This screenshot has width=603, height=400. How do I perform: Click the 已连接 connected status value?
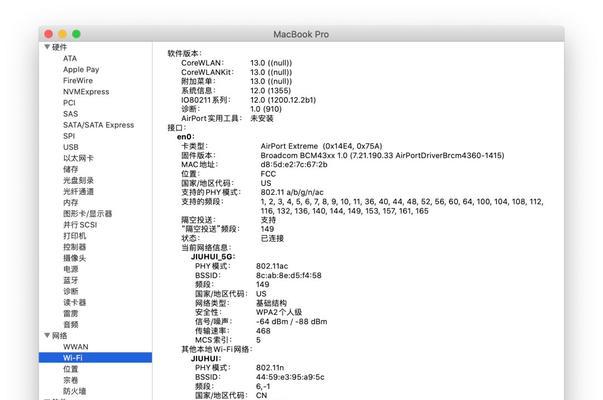pos(272,238)
